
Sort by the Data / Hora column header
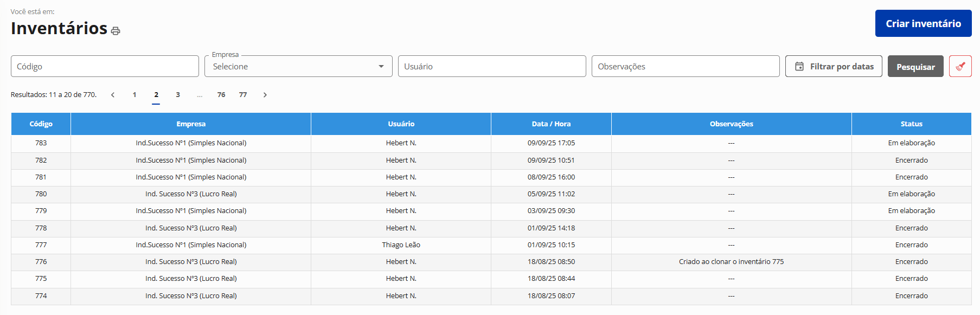coord(551,124)
